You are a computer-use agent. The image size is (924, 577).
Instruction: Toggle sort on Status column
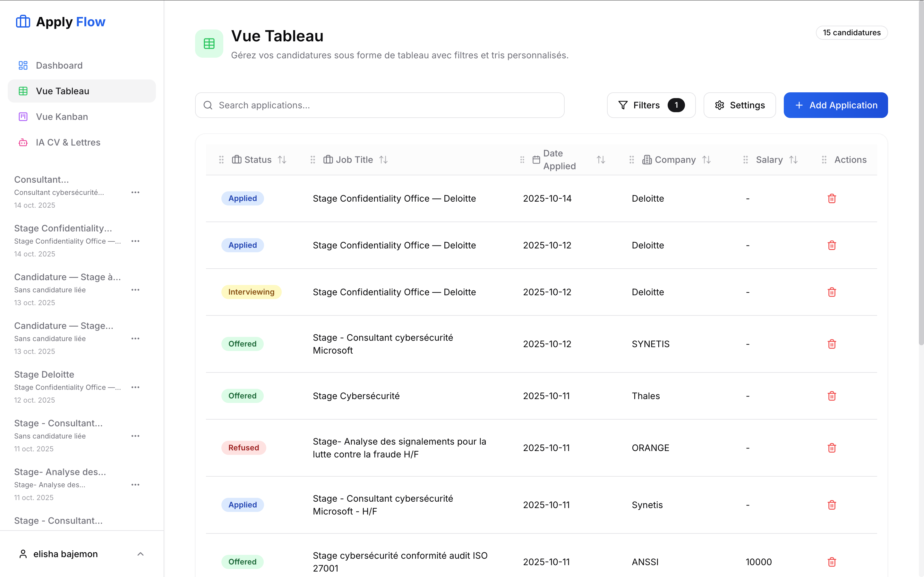click(x=282, y=160)
